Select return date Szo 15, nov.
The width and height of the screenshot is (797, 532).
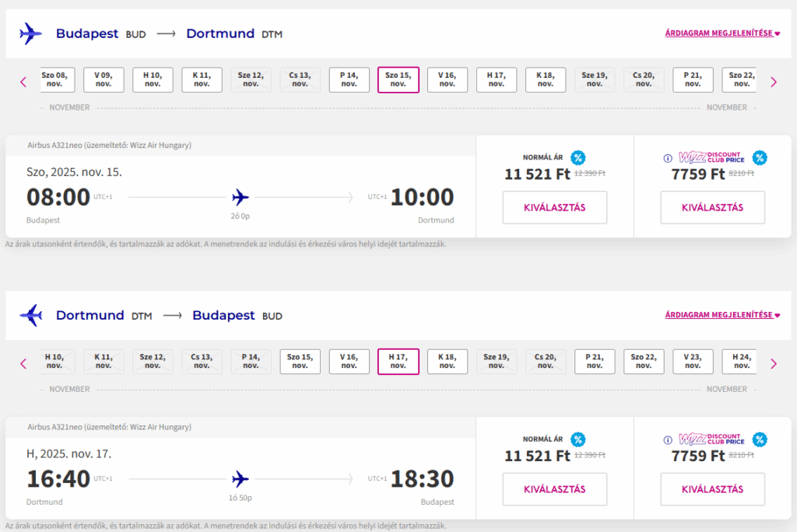300,362
